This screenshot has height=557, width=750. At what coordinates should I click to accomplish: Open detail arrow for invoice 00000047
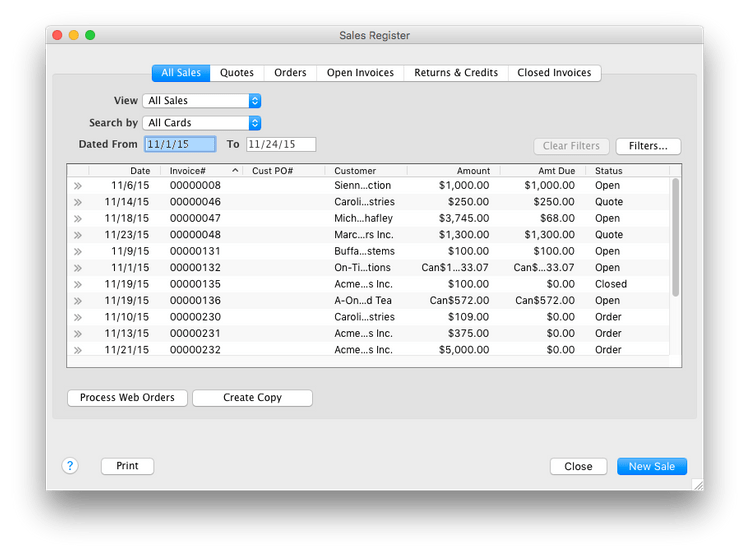coord(78,218)
